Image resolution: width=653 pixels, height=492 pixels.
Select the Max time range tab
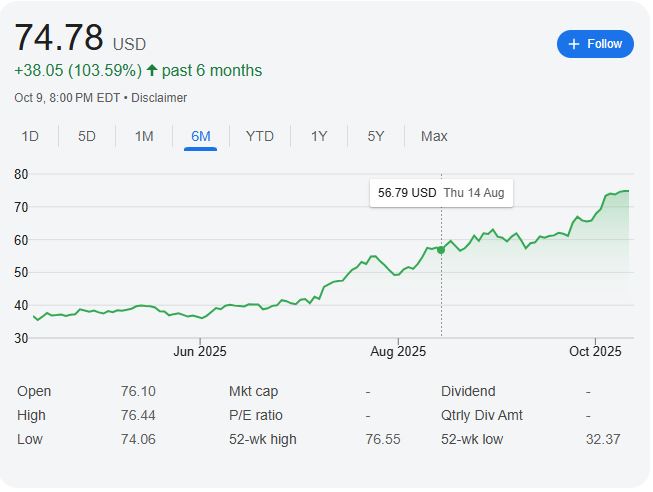434,136
